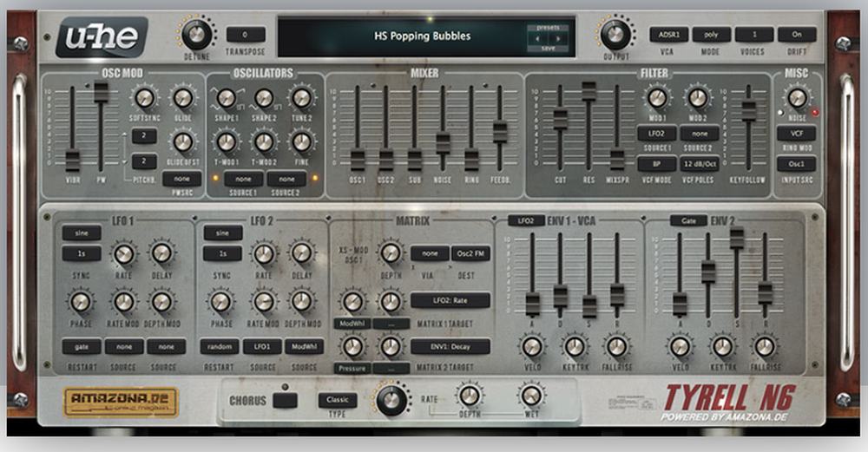Click the ENV 1 Velo knob
This screenshot has height=452, width=868.
point(532,347)
